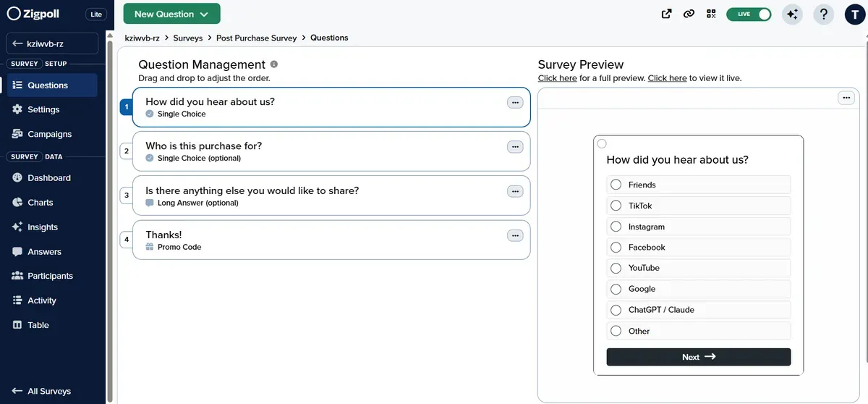This screenshot has height=404, width=868.
Task: Open the T user avatar menu
Action: 854,14
